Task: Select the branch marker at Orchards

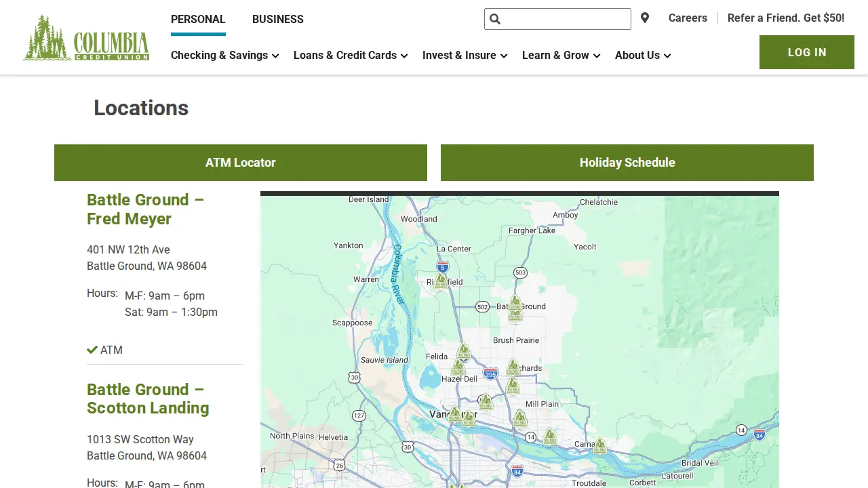Action: point(513,367)
